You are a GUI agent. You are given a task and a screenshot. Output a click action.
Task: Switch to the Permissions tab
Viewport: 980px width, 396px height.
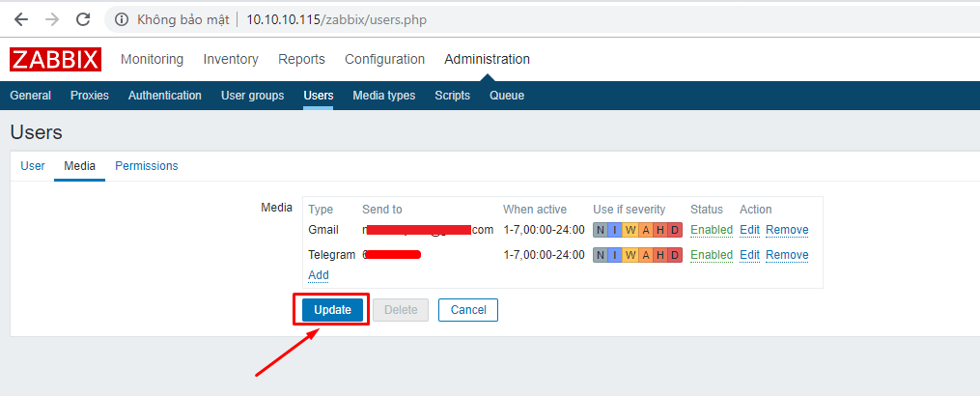(146, 166)
